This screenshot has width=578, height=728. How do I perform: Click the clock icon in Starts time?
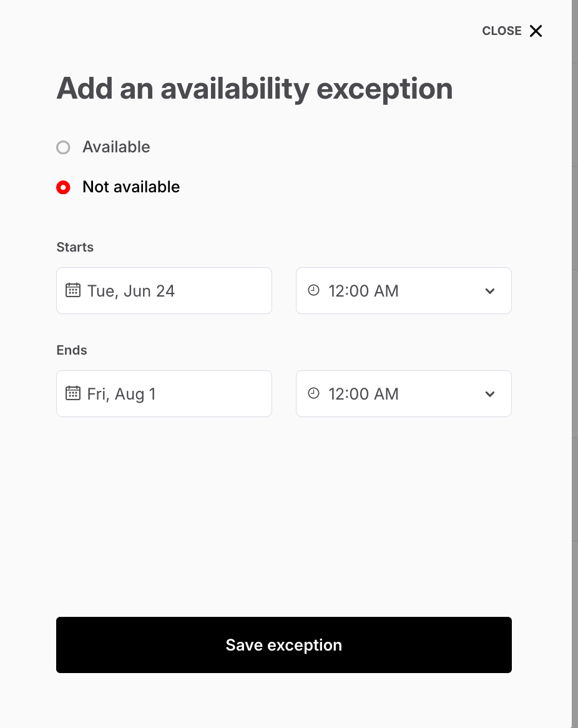(x=314, y=290)
